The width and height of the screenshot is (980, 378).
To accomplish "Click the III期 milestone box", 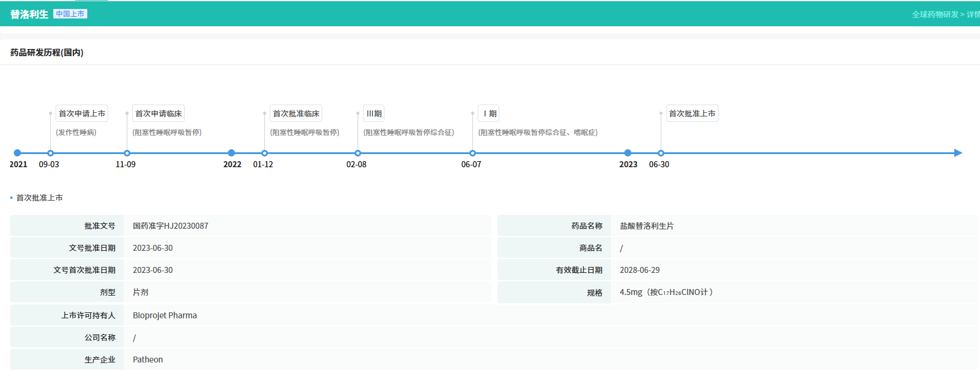I will tap(374, 113).
